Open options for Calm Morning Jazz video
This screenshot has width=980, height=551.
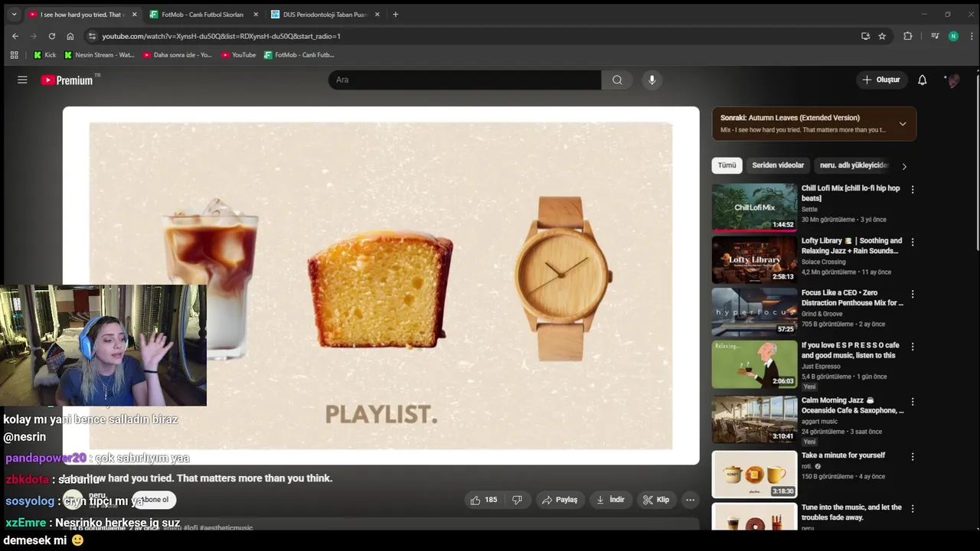[912, 401]
